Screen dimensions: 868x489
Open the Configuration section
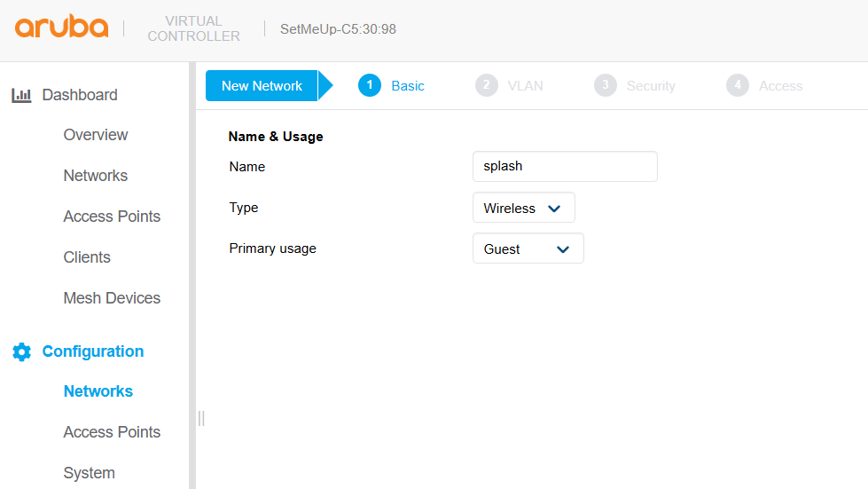pos(93,351)
